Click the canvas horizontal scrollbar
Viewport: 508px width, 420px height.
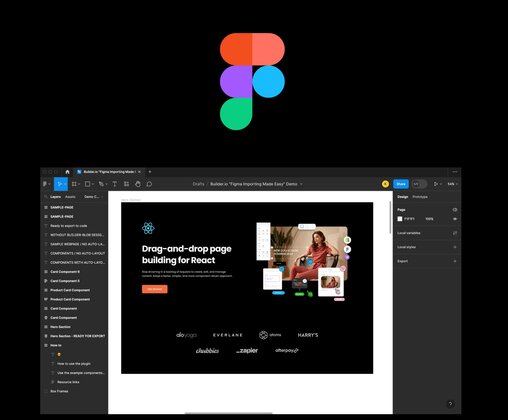click(229, 413)
